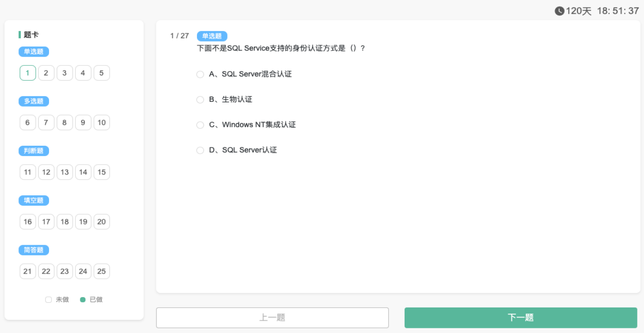Select question 14
This screenshot has height=333, width=644.
point(83,172)
